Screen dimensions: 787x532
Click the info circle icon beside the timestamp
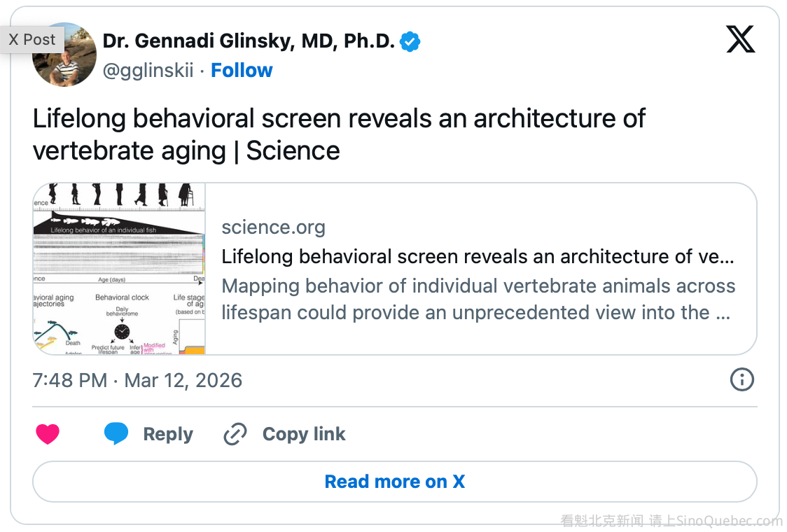point(741,380)
